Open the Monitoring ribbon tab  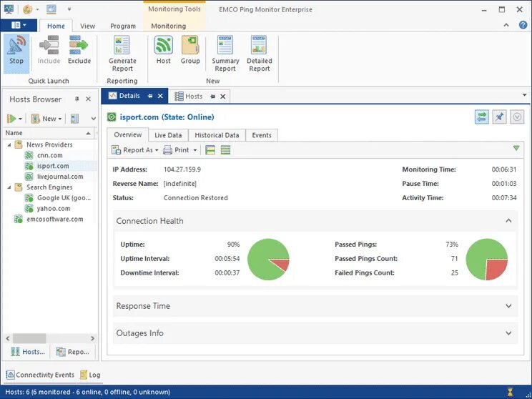(168, 26)
